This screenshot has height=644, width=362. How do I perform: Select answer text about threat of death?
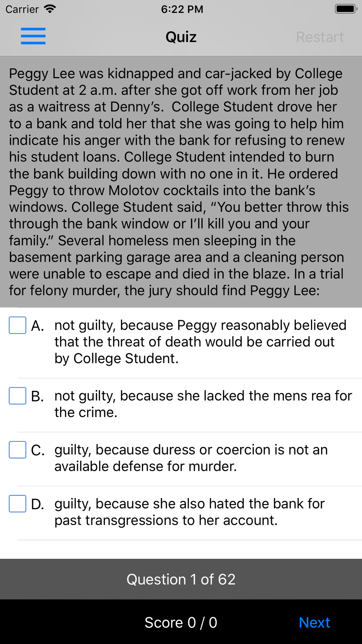point(200,342)
